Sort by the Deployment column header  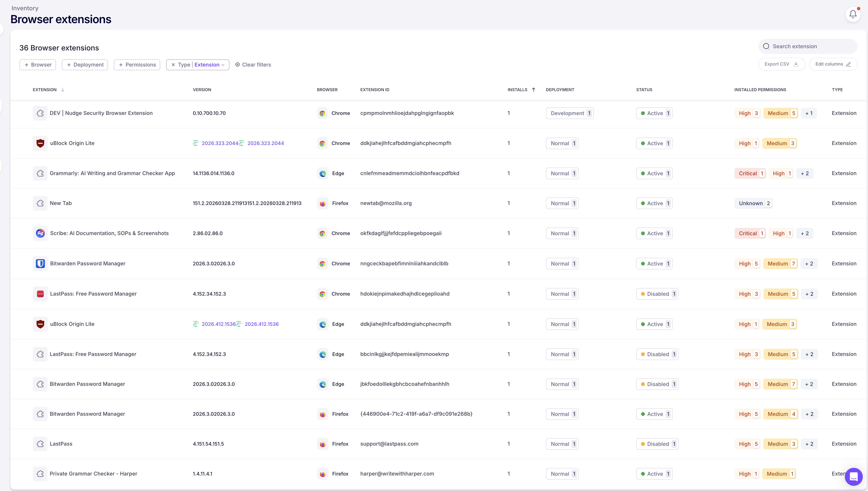point(560,90)
